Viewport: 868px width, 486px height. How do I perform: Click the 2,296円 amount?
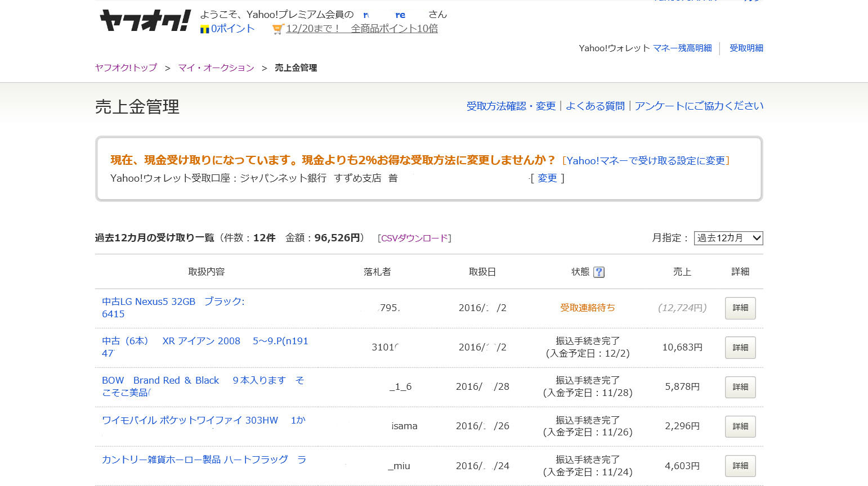682,426
